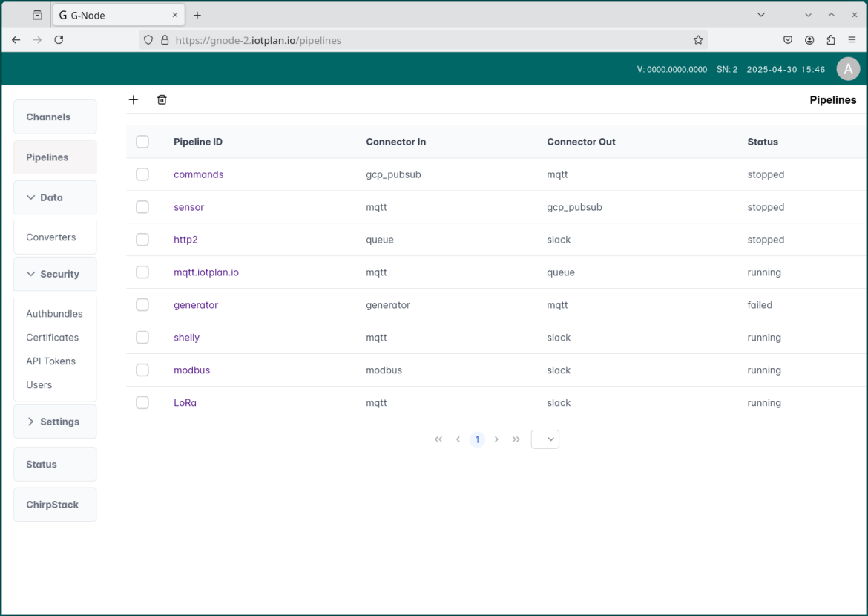
Task: Check the LoRa pipeline checkbox
Action: 142,403
